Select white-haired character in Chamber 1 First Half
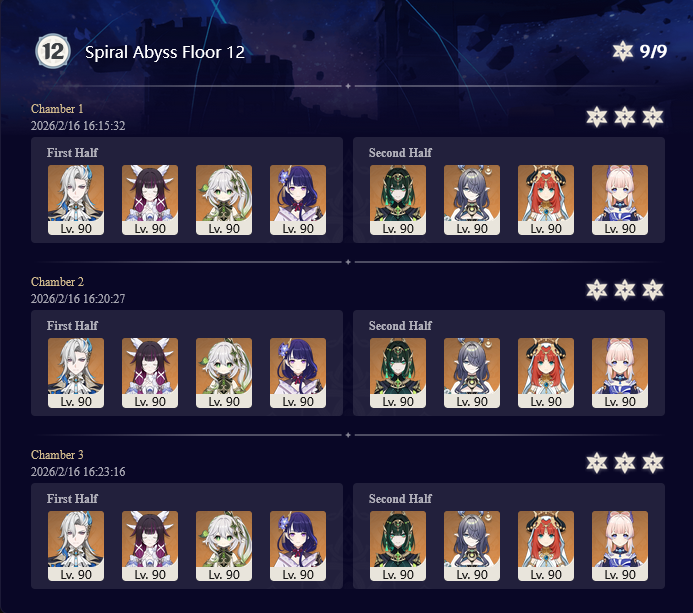The width and height of the screenshot is (693, 613). pyautogui.click(x=76, y=200)
